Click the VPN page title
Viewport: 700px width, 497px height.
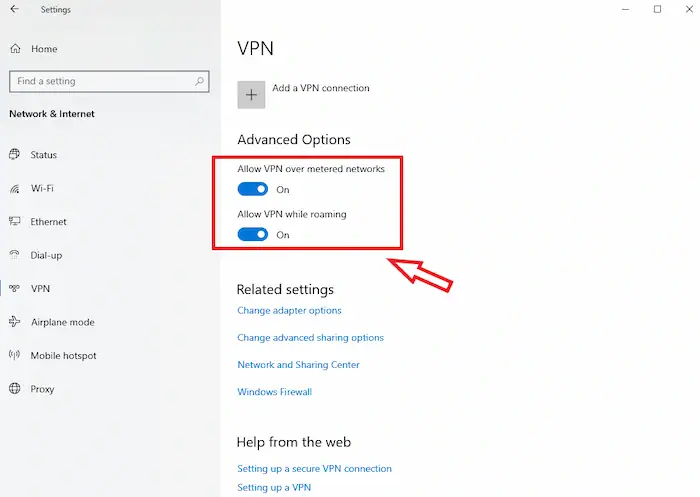point(255,48)
